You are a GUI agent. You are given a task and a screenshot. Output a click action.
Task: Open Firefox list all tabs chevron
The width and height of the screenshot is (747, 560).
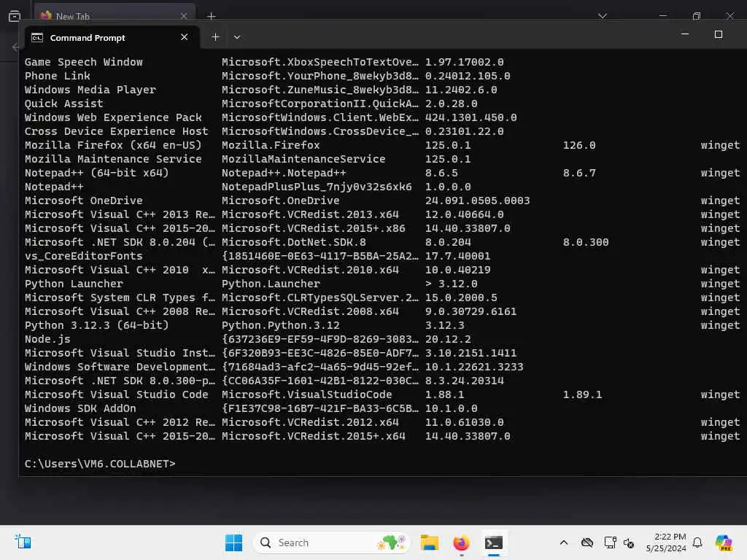point(603,16)
